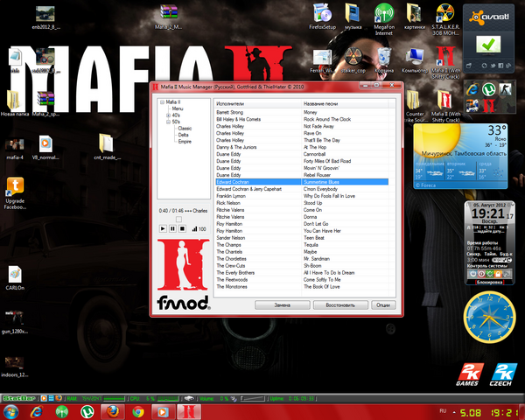Open Google Chrome from the taskbar
This screenshot has width=525, height=420.
pos(138,411)
